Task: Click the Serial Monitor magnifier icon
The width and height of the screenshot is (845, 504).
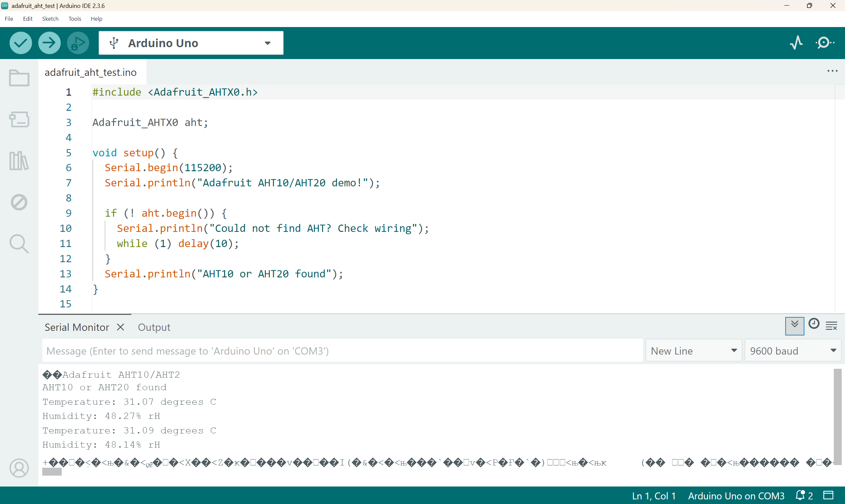Action: pos(824,43)
